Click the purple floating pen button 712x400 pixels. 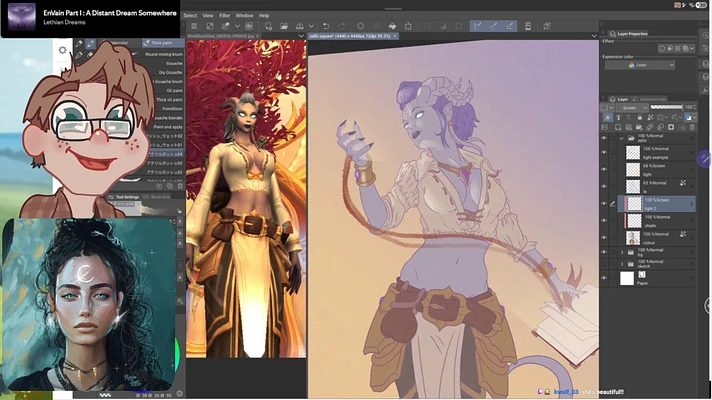(704, 159)
